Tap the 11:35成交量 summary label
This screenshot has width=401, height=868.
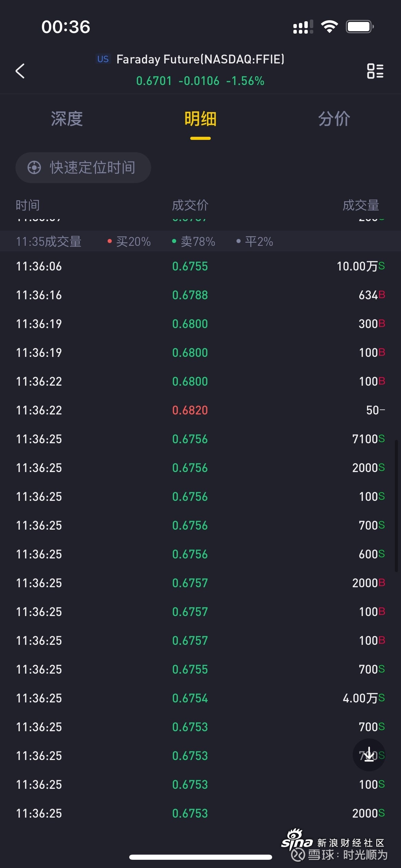(49, 242)
